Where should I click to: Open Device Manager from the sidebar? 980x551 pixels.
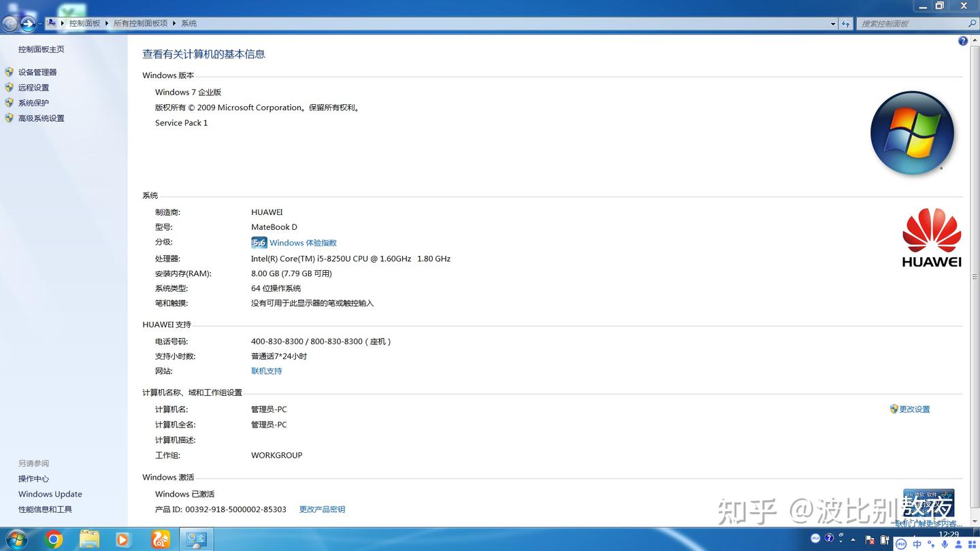click(x=38, y=71)
